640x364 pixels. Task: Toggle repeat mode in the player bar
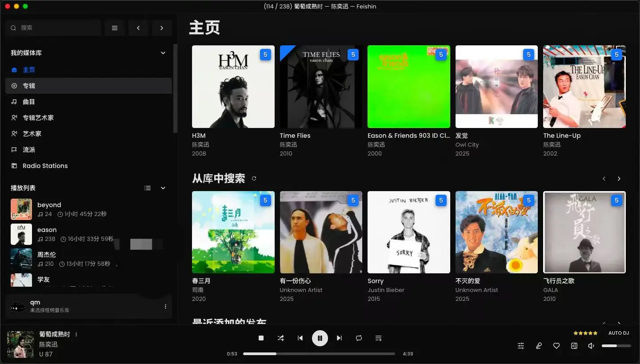click(359, 338)
